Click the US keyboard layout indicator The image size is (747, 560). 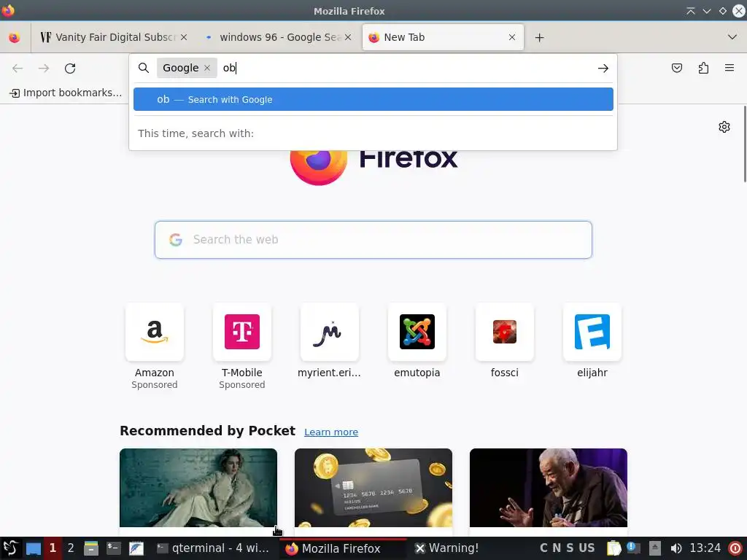(x=587, y=548)
